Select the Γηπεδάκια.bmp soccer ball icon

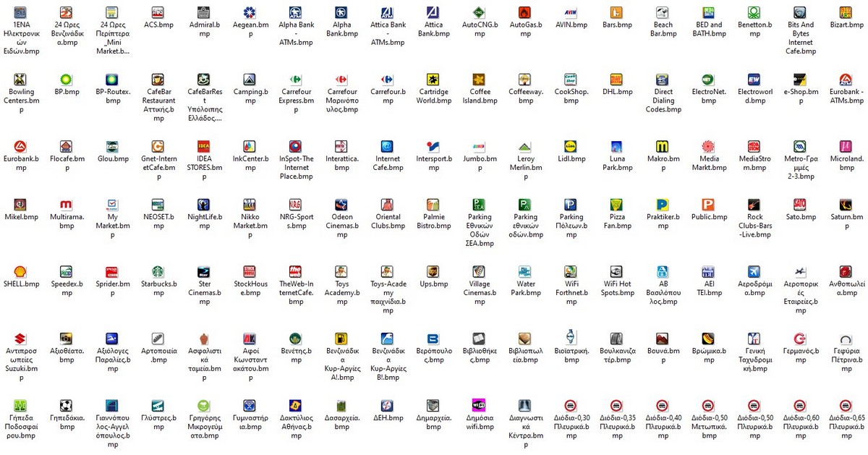tap(66, 406)
